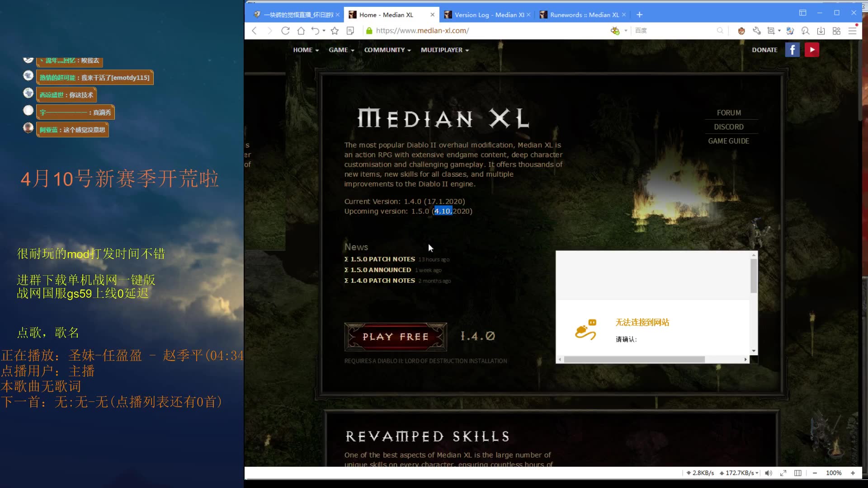Click the Median XL logo title
Viewport: 868px width, 488px height.
[443, 119]
